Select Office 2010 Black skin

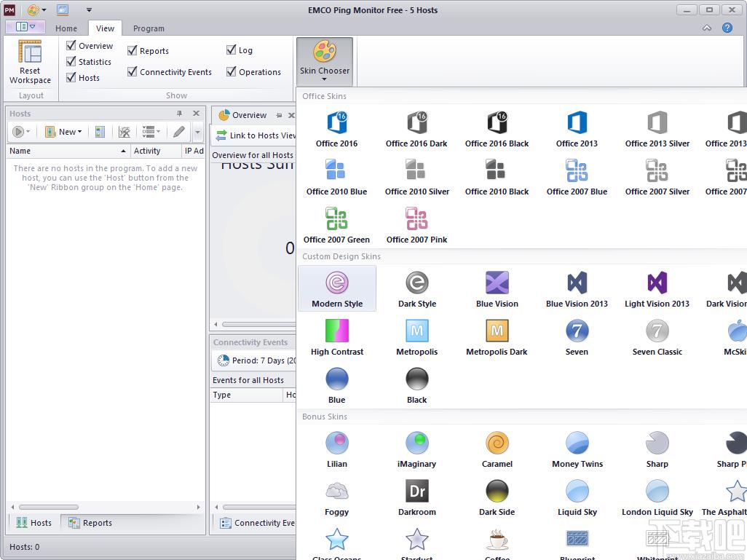pos(497,177)
